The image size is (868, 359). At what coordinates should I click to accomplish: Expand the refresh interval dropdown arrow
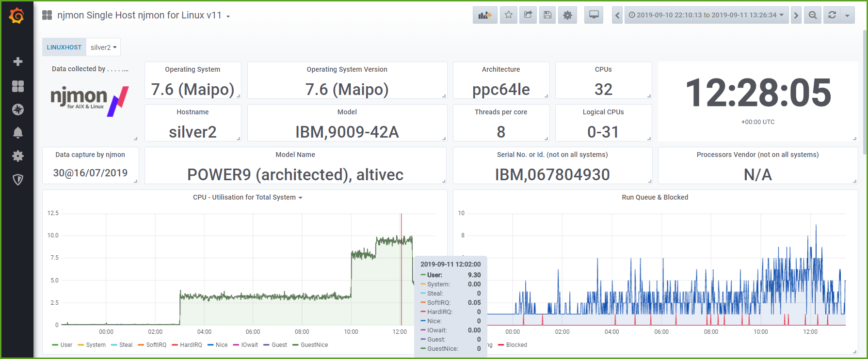tap(847, 15)
